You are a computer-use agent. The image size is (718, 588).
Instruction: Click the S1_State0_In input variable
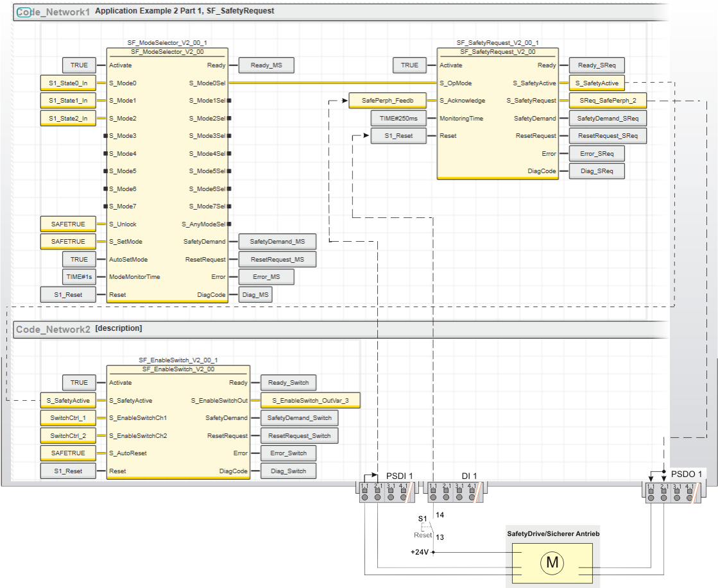coord(67,83)
